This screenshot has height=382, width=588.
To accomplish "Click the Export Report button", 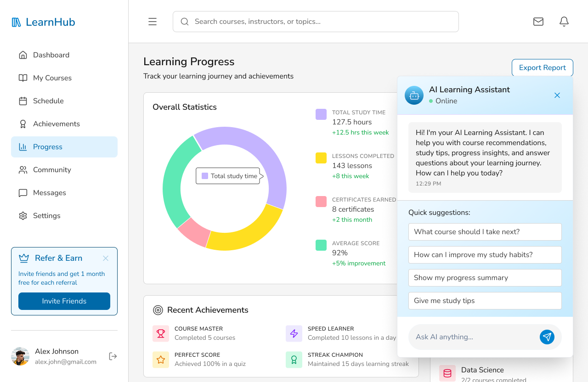I will point(542,67).
